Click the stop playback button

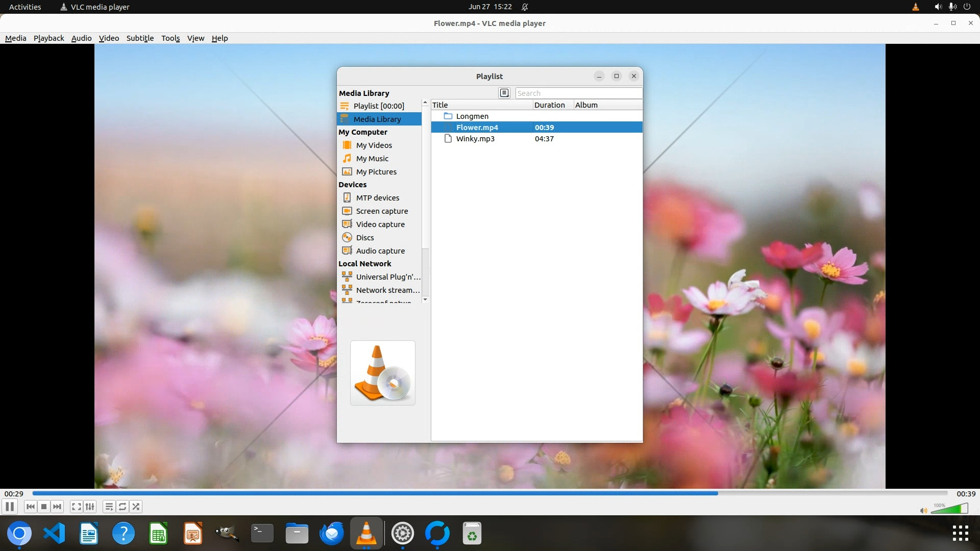tap(44, 507)
